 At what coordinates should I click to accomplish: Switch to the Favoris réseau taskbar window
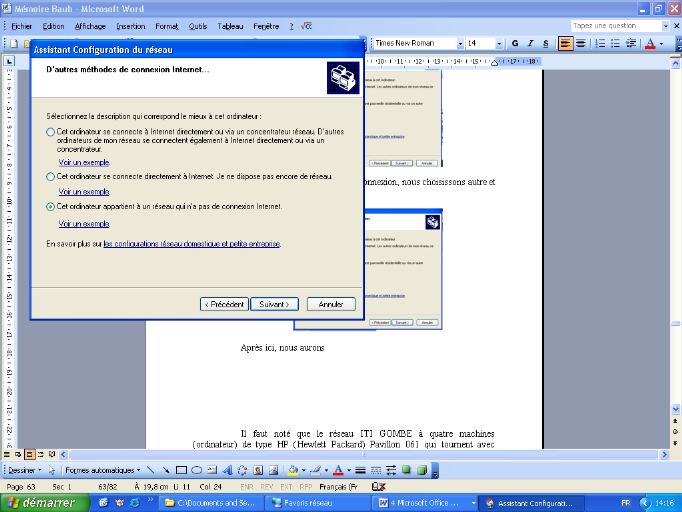[x=320, y=503]
